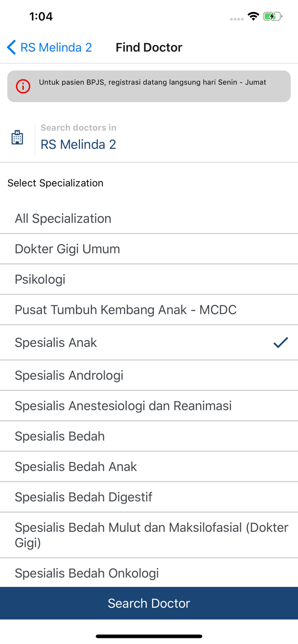Open the Find Doctor header title
This screenshot has width=298, height=644.
[x=149, y=48]
